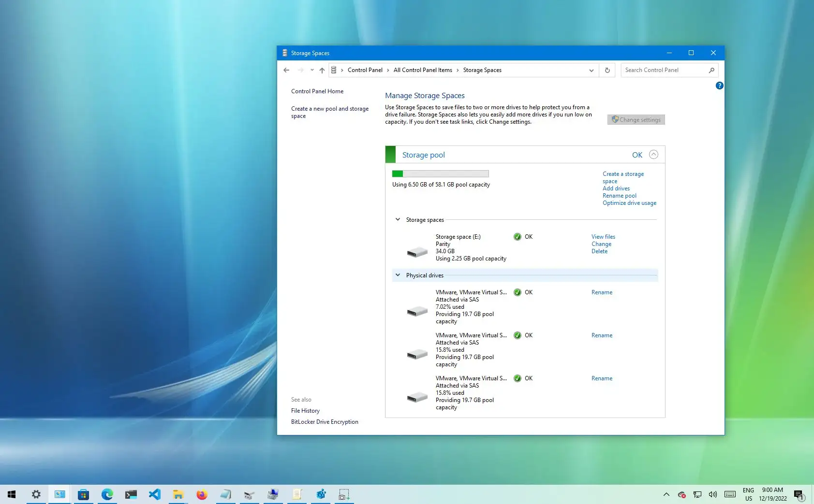Click the Search Control Panel field
This screenshot has height=504, width=814.
(664, 70)
